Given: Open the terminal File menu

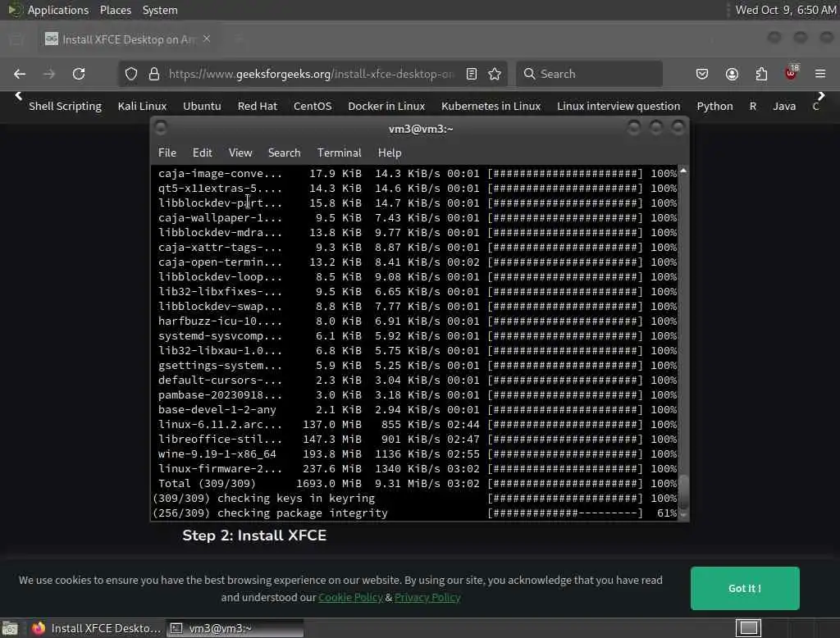Looking at the screenshot, I should pos(167,153).
